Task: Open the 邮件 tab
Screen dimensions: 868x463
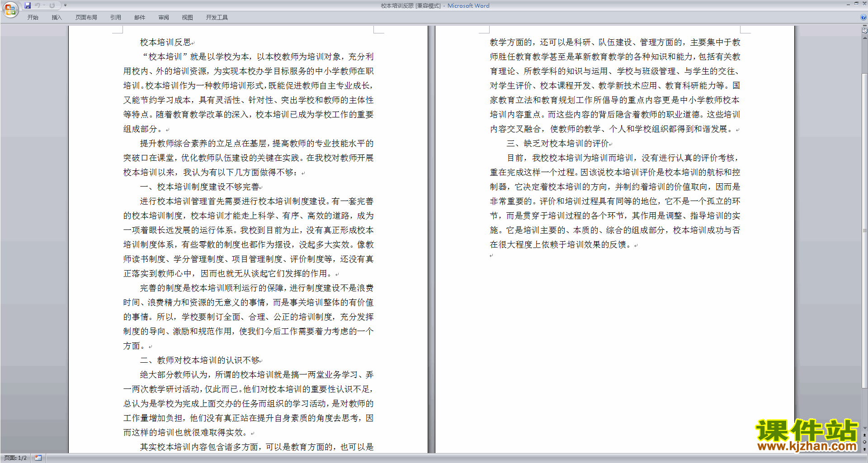Action: tap(140, 18)
